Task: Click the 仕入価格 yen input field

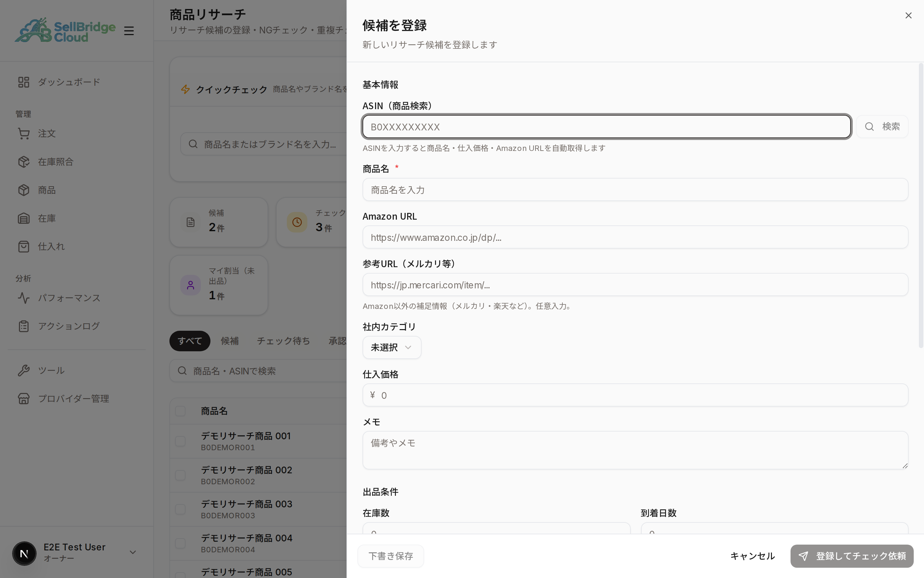Action: pyautogui.click(x=635, y=395)
